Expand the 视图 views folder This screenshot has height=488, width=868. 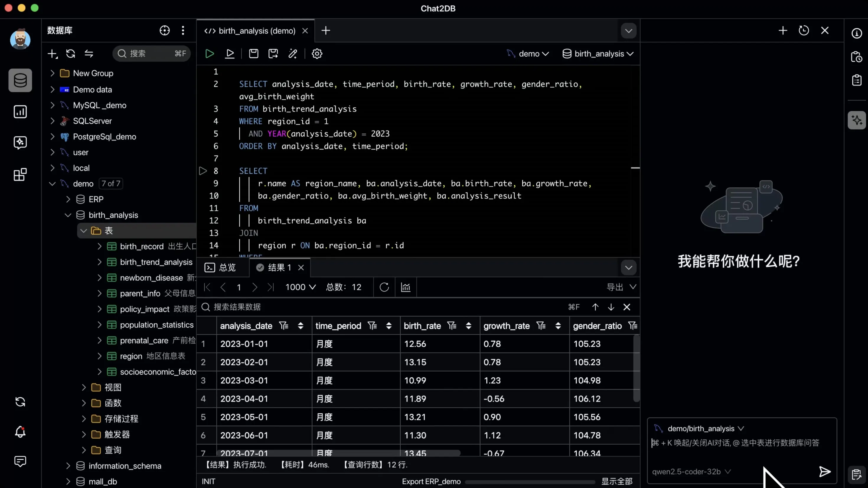[84, 387]
